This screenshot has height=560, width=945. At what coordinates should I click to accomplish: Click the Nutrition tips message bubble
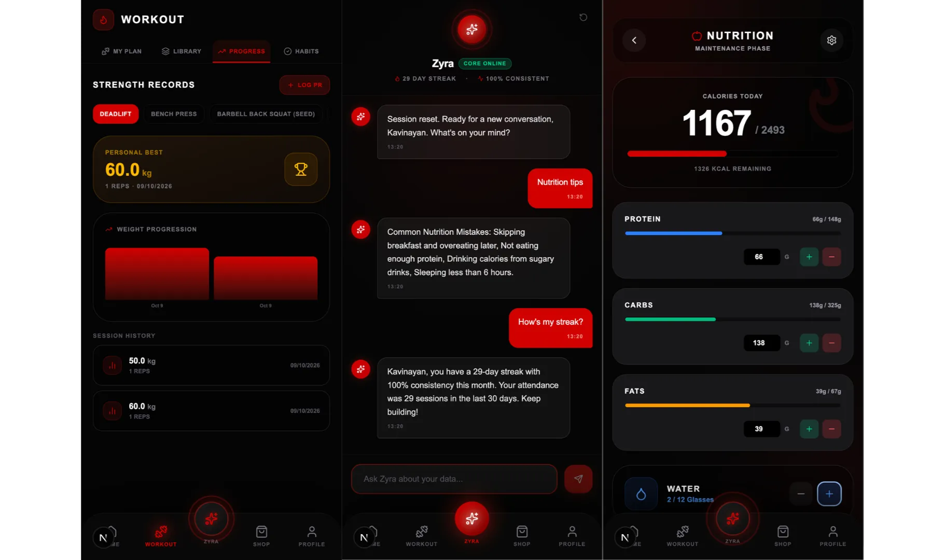point(560,188)
